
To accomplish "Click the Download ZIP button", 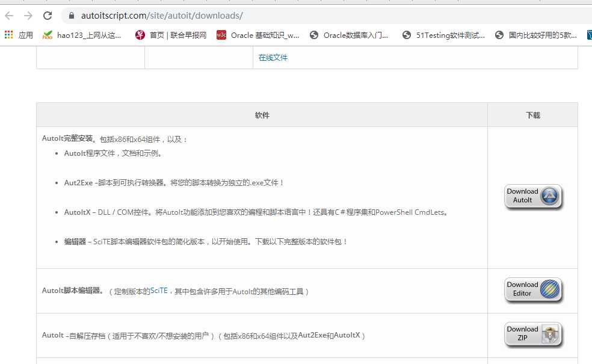I will (533, 334).
